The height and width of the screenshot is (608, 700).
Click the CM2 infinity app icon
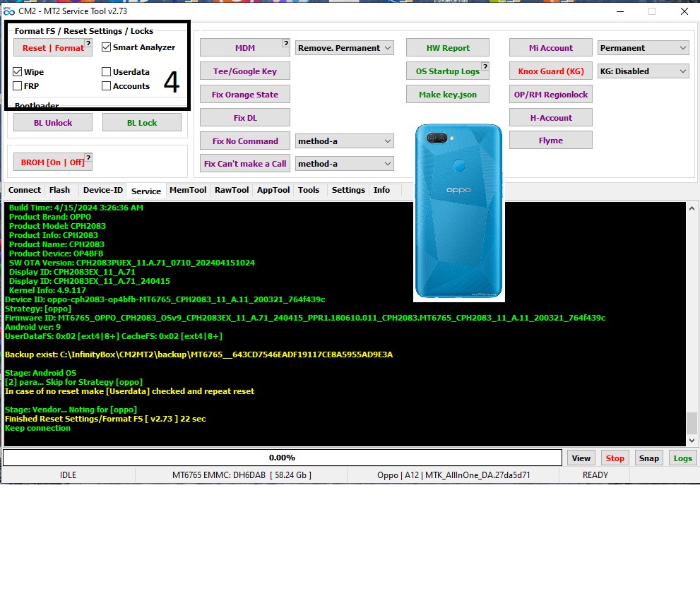coord(9,11)
